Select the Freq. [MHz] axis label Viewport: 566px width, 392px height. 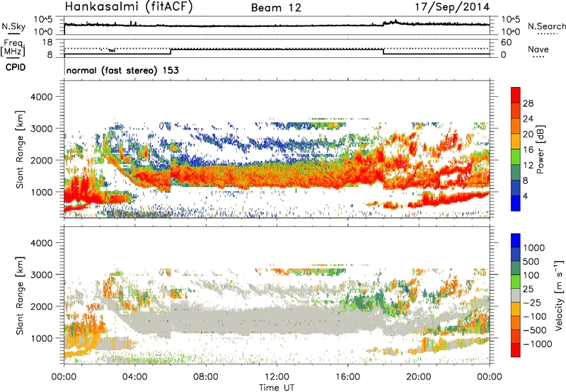13,48
